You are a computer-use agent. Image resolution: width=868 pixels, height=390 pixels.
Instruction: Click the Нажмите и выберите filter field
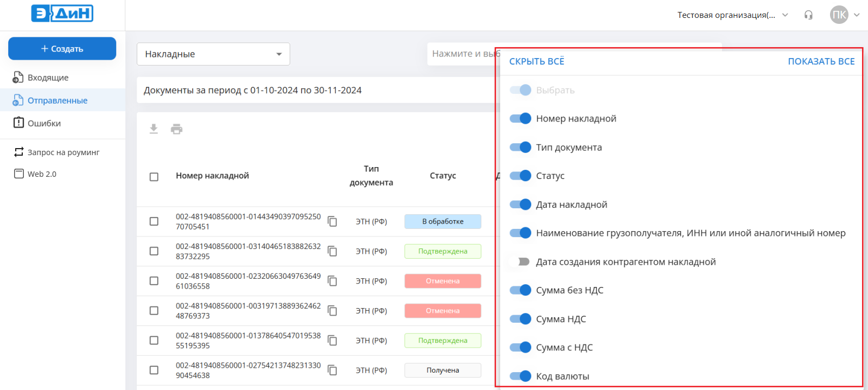462,54
